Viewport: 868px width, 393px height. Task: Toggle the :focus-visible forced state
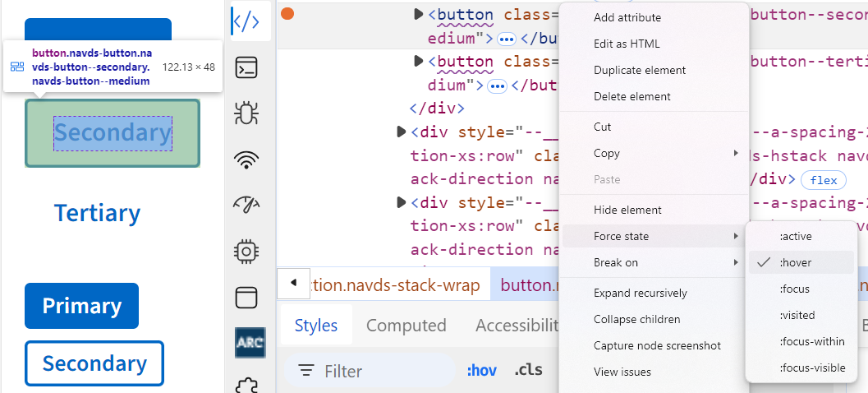pyautogui.click(x=801, y=368)
